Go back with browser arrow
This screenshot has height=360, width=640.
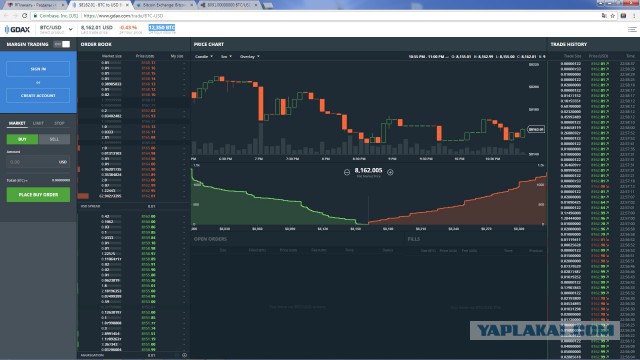pyautogui.click(x=6, y=16)
